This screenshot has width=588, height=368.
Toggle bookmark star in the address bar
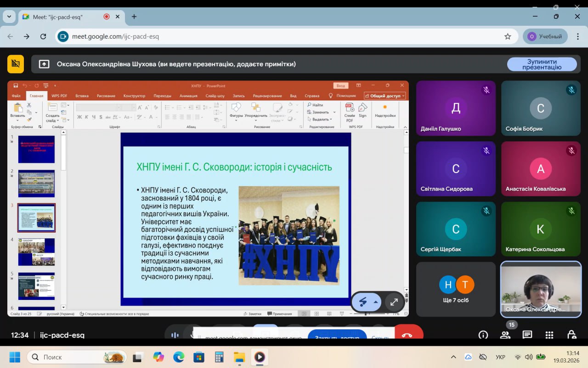508,36
